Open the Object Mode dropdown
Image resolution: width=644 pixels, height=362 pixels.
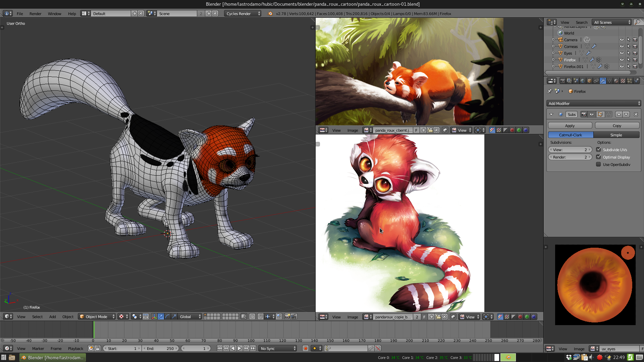[x=97, y=316]
